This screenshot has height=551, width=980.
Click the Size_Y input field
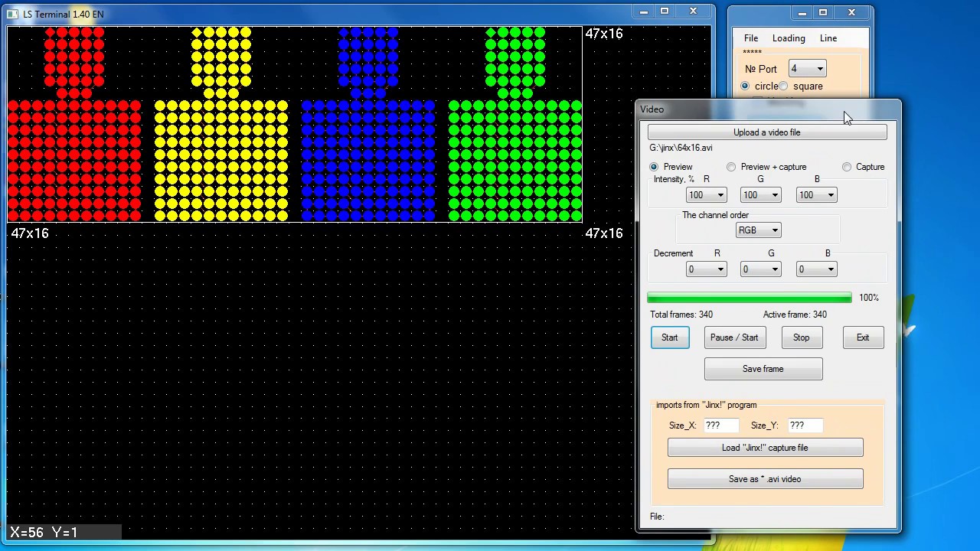(x=805, y=425)
